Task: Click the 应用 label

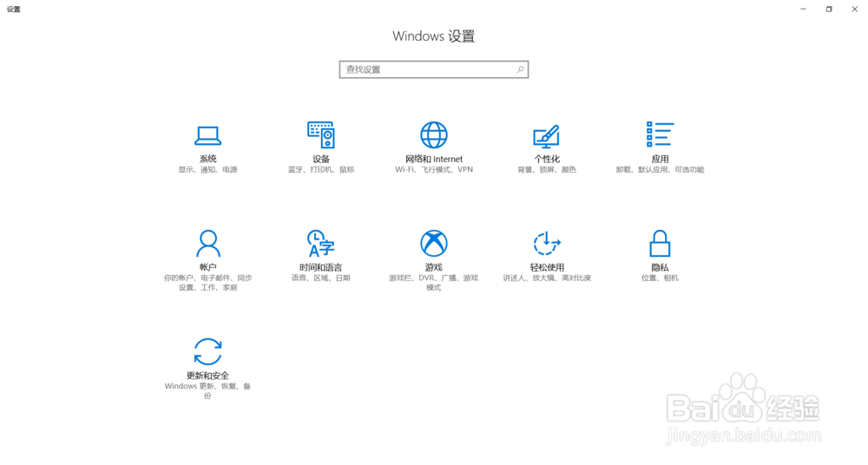Action: [660, 159]
